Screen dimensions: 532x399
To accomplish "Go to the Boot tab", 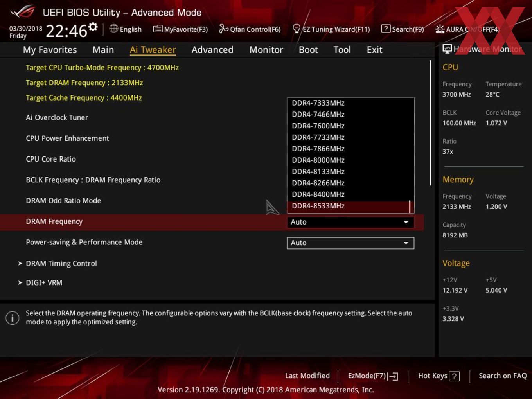I will pyautogui.click(x=308, y=50).
